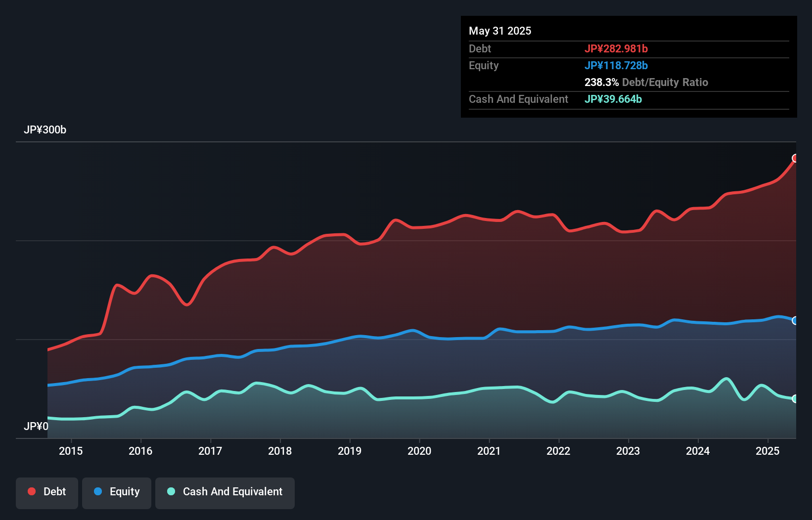Click the JP¥0 y-axis label

[36, 426]
